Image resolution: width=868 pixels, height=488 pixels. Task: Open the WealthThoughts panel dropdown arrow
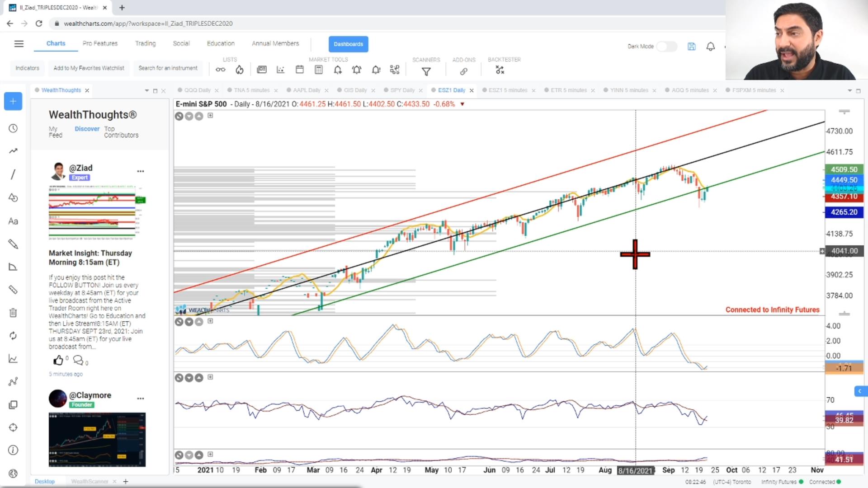tap(146, 91)
